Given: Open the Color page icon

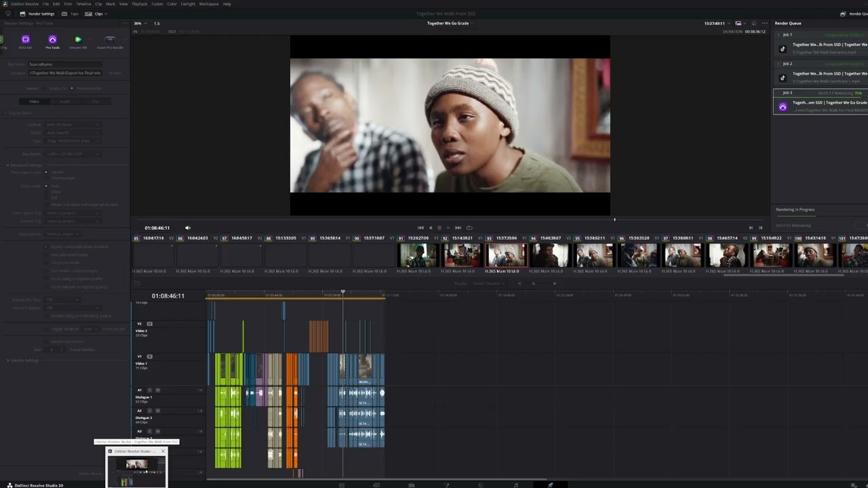Looking at the screenshot, I should [x=481, y=485].
